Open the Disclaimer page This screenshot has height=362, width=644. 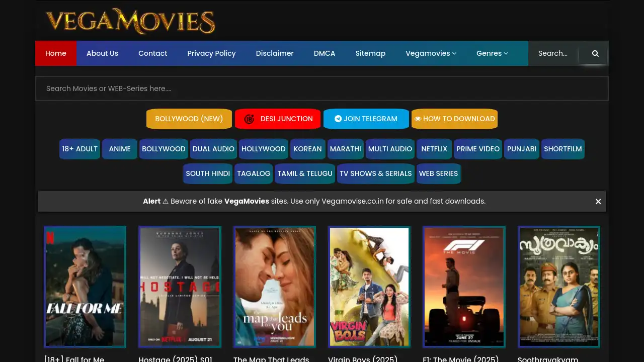(275, 53)
